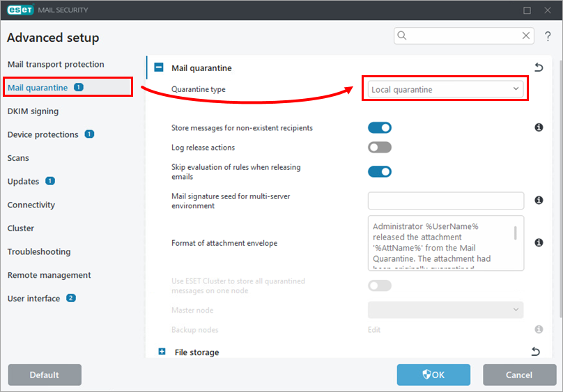
Task: Show info for Store messages for non-existent recipients
Action: pos(539,128)
